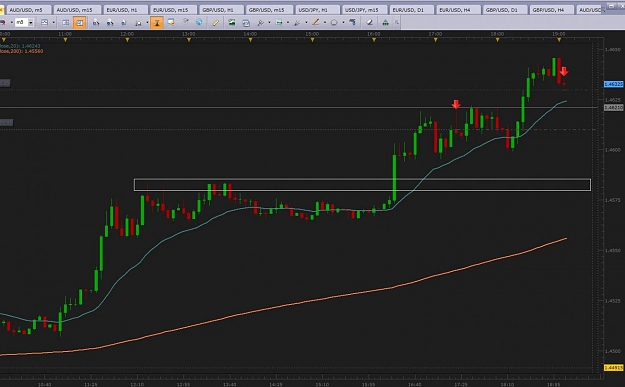Select the ellipse shape drawing tool
Screen dimensions: 625x387
334,23
